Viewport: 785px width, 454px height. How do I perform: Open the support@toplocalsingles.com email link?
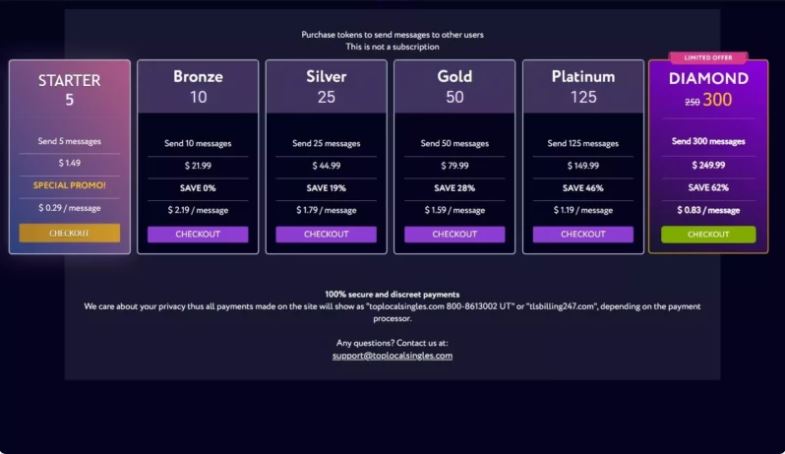click(x=392, y=355)
